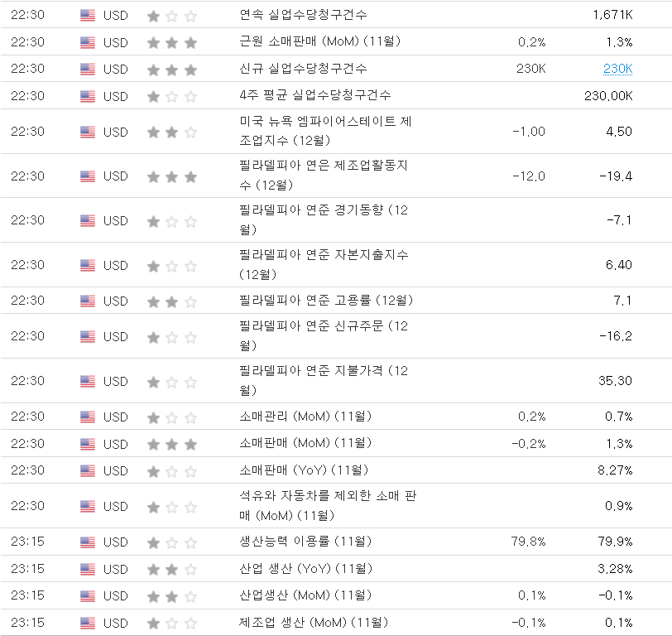This screenshot has width=672, height=636.
Task: Click USD label in 필라델피아 연준 자본지출지수 row
Action: pyautogui.click(x=116, y=265)
